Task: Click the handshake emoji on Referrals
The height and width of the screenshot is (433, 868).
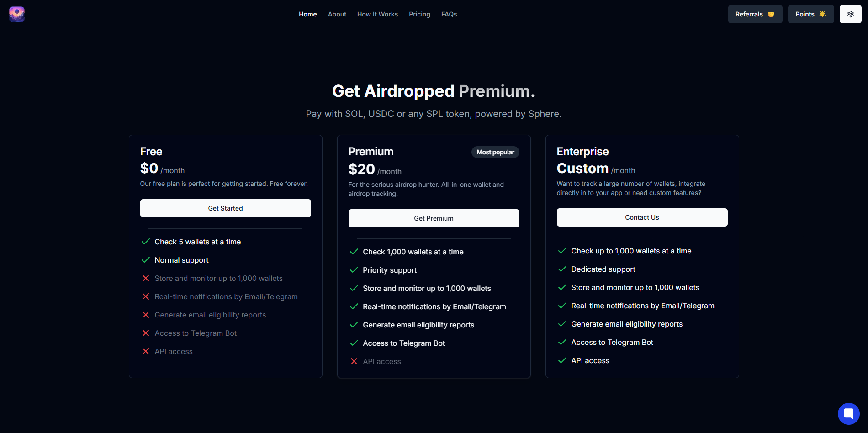Action: click(772, 14)
